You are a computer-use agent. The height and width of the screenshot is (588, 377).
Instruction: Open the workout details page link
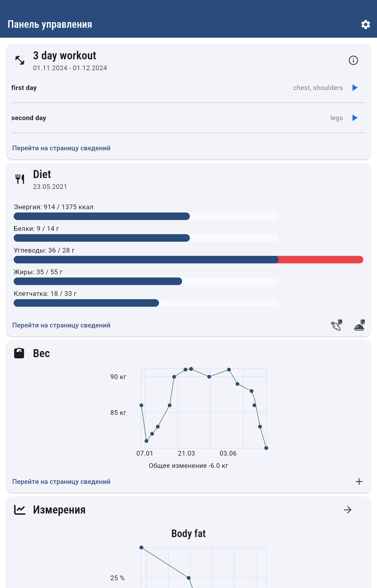[x=61, y=148]
